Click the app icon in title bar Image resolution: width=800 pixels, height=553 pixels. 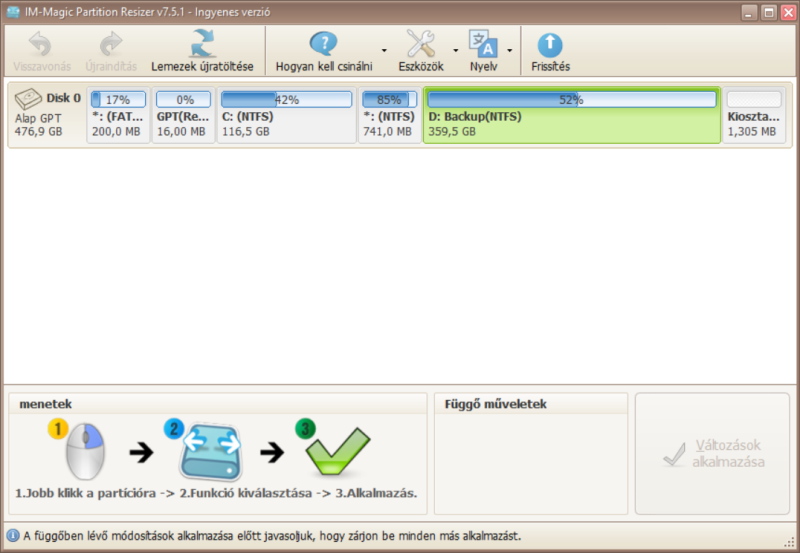click(x=13, y=12)
